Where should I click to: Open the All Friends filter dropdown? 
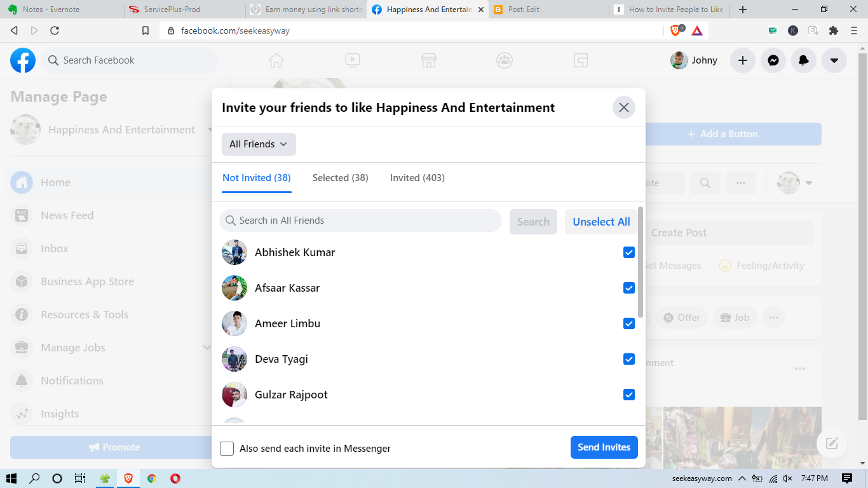259,144
